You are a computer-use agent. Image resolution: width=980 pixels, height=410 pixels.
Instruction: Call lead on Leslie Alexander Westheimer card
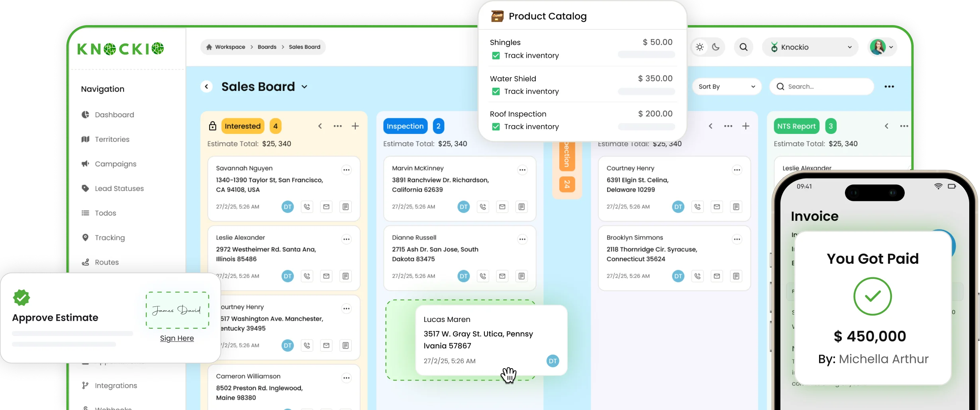pyautogui.click(x=307, y=276)
